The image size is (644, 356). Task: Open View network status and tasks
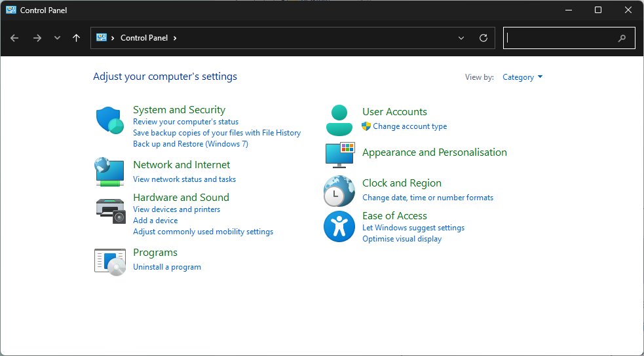tap(184, 179)
